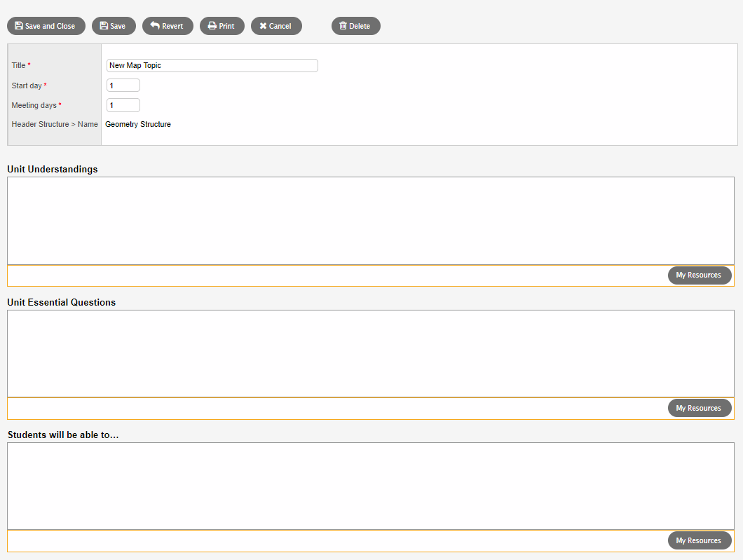The width and height of the screenshot is (743, 560).
Task: Click the Save and Close floppy icon
Action: coord(19,26)
